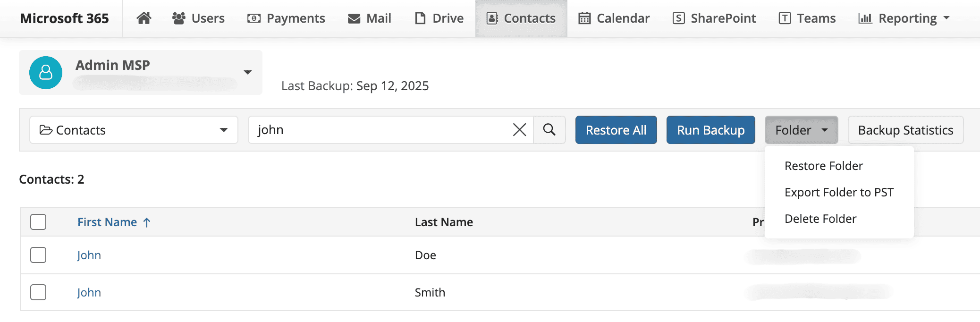Open the Users tab
The height and width of the screenshot is (322, 980).
tap(198, 18)
